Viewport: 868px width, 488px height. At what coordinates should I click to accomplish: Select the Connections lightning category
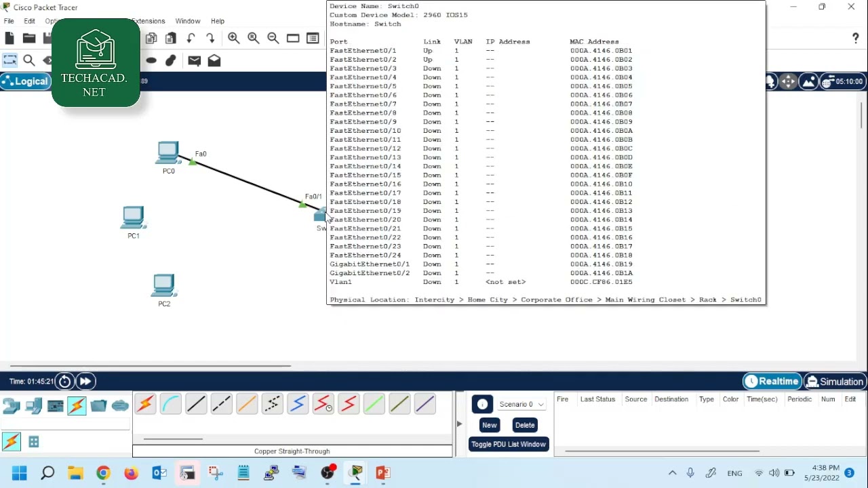point(77,406)
